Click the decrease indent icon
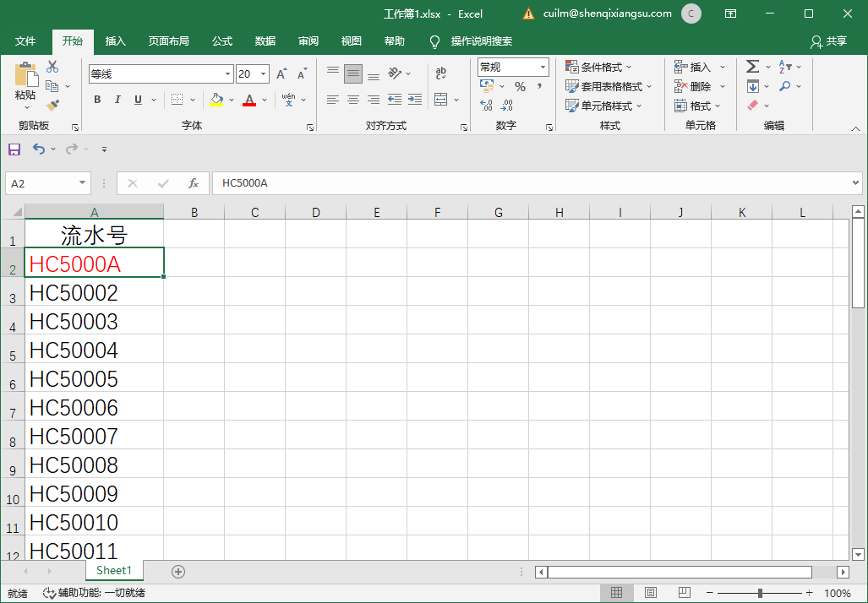This screenshot has height=603, width=868. [x=394, y=100]
